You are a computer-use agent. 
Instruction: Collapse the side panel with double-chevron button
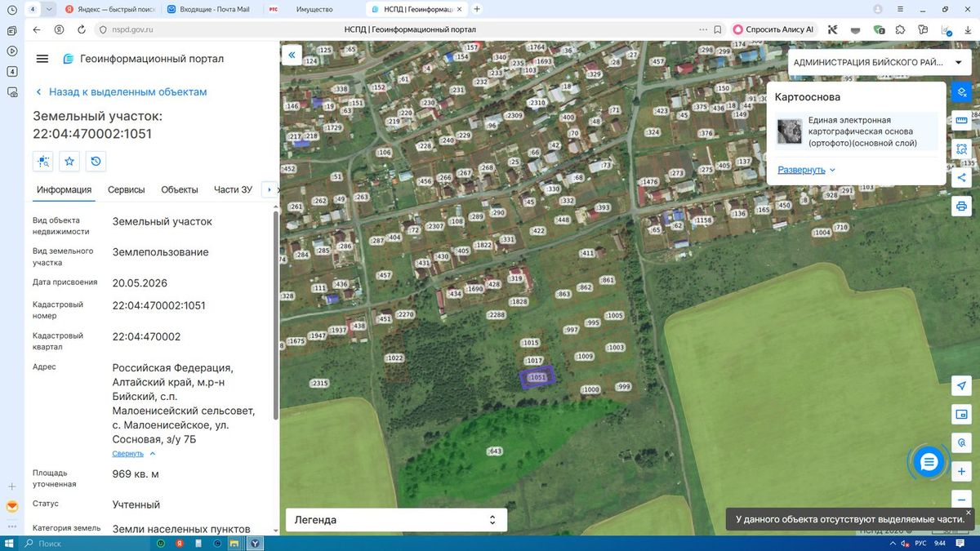point(292,55)
